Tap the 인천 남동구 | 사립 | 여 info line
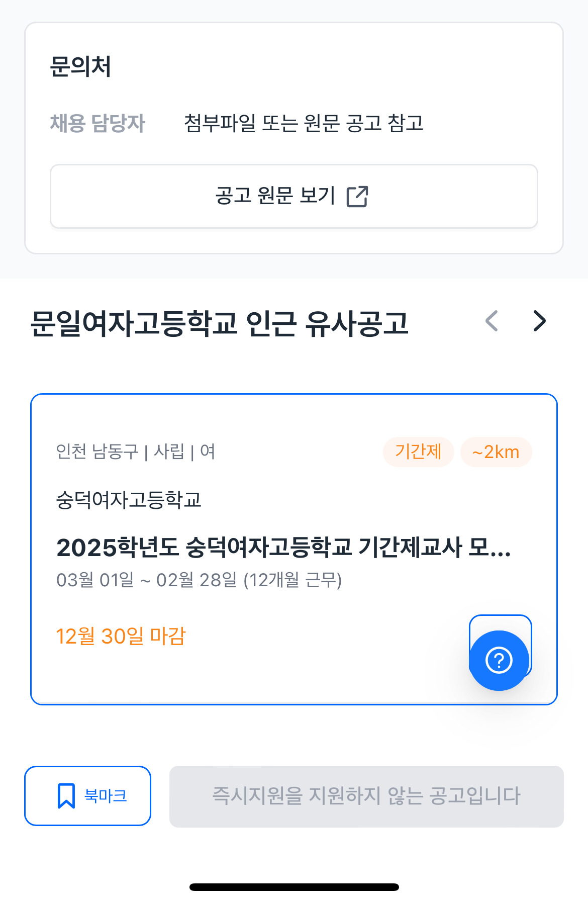The image size is (588, 903). tap(136, 451)
